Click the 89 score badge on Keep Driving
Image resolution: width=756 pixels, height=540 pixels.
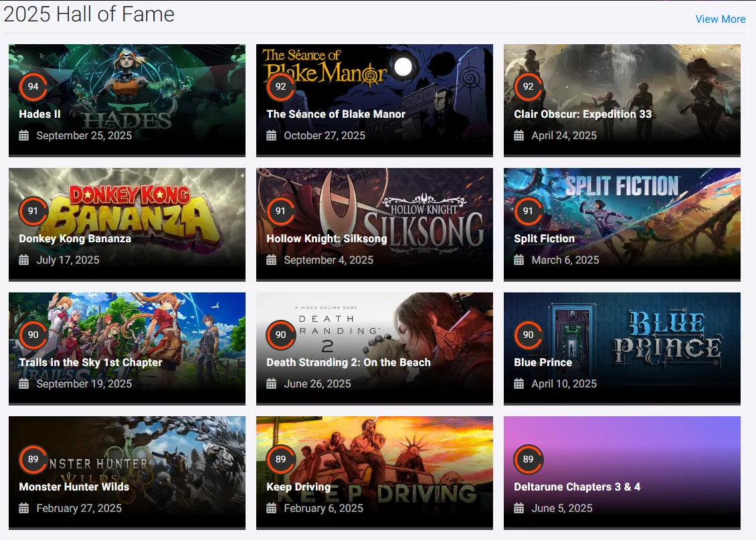(x=280, y=460)
